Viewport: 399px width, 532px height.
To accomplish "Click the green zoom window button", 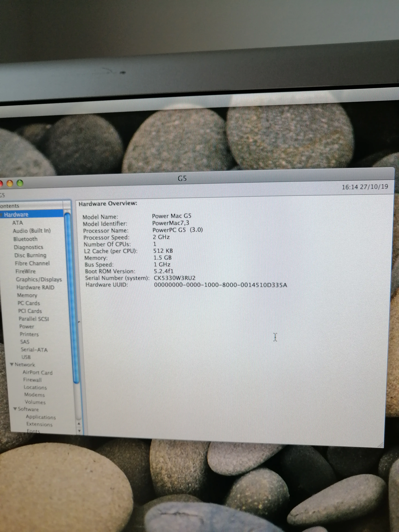I will 20,183.
